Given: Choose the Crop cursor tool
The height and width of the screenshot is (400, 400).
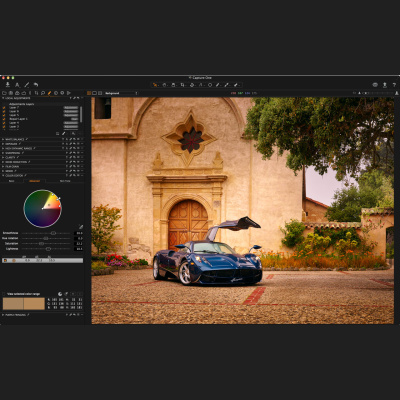Looking at the screenshot, I should point(183,85).
